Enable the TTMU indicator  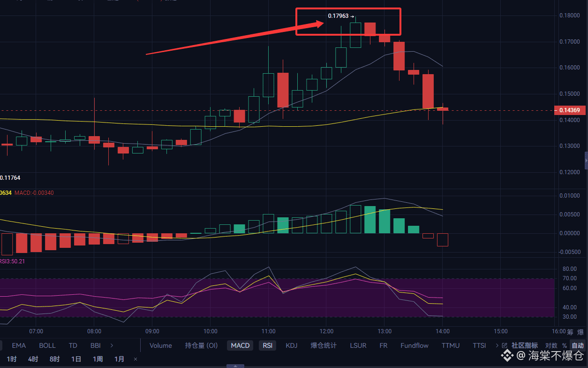pyautogui.click(x=452, y=345)
